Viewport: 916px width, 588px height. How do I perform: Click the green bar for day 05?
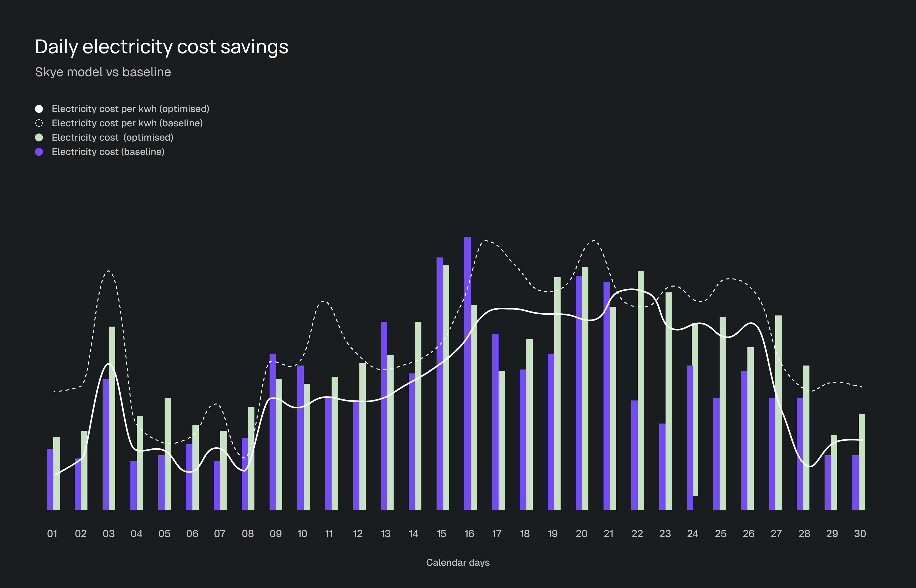pos(168,454)
